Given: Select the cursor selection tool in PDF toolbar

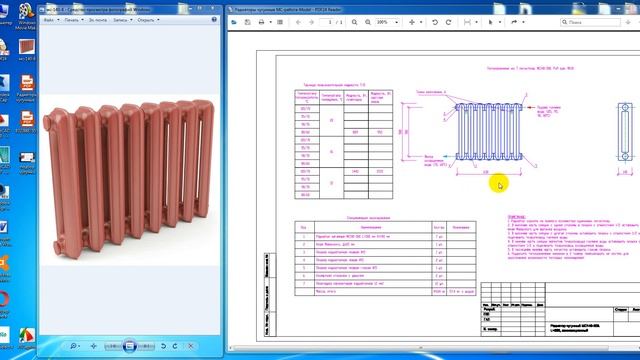Looking at the screenshot, I should pos(491,22).
